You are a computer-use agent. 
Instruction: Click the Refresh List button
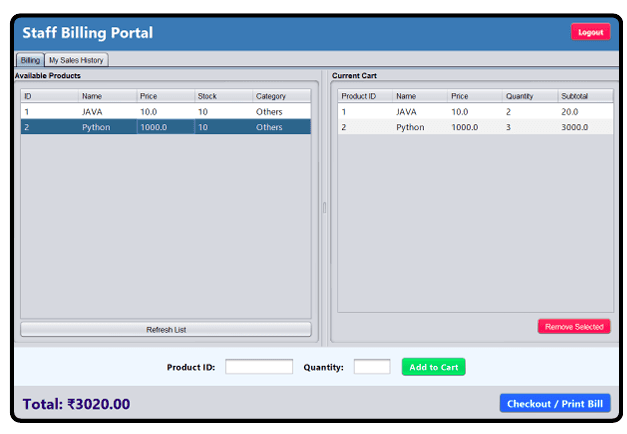[166, 329]
